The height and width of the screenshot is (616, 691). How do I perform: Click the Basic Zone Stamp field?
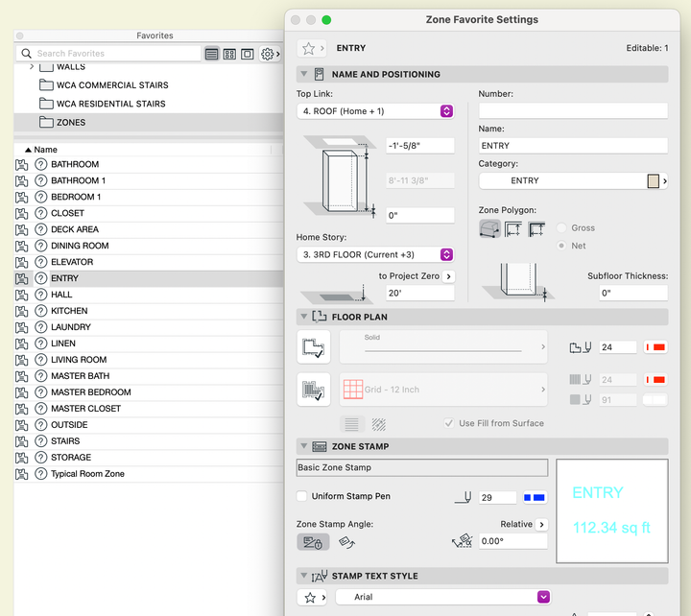422,467
